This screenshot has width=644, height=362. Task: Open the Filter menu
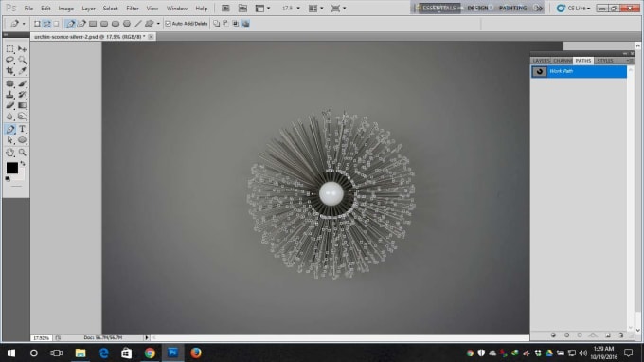(133, 9)
